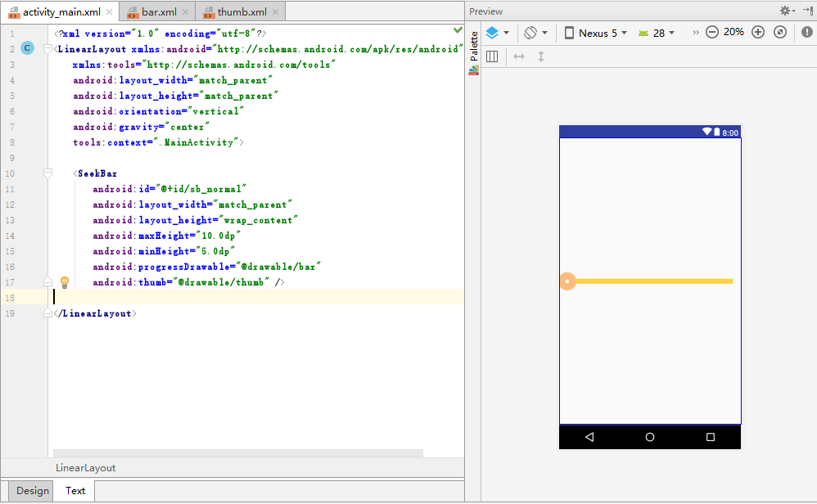Click the orange SeekBar thumb in preview
This screenshot has width=817, height=504.
pos(567,281)
